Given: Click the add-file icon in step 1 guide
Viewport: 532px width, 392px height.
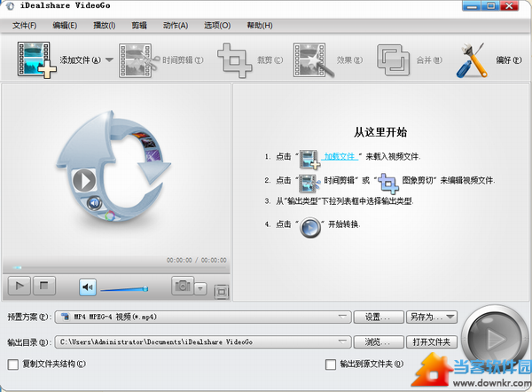Looking at the screenshot, I should click(x=309, y=159).
